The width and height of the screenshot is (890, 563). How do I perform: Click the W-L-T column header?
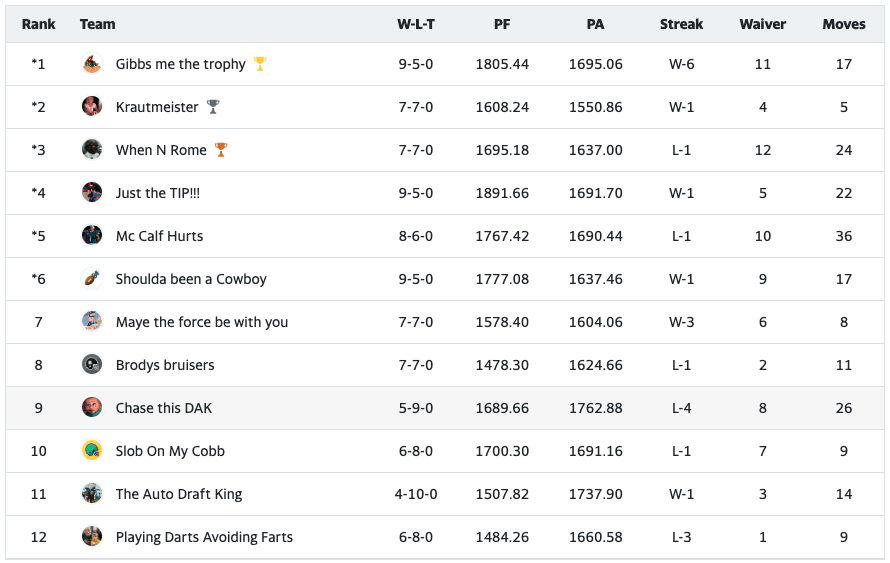click(x=415, y=24)
